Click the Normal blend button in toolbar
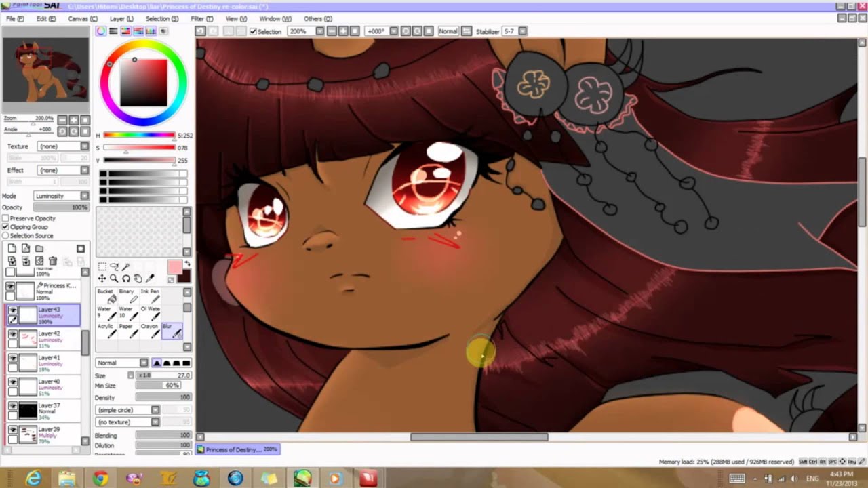 tap(448, 31)
